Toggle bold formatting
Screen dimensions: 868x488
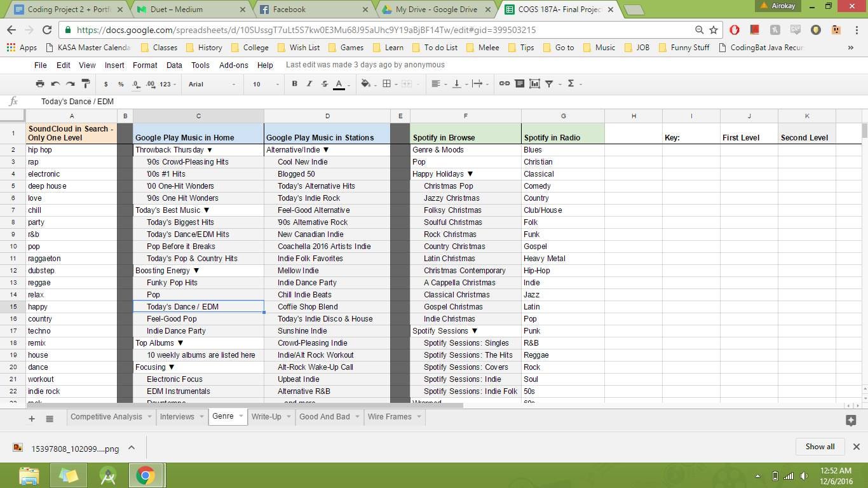tap(294, 84)
